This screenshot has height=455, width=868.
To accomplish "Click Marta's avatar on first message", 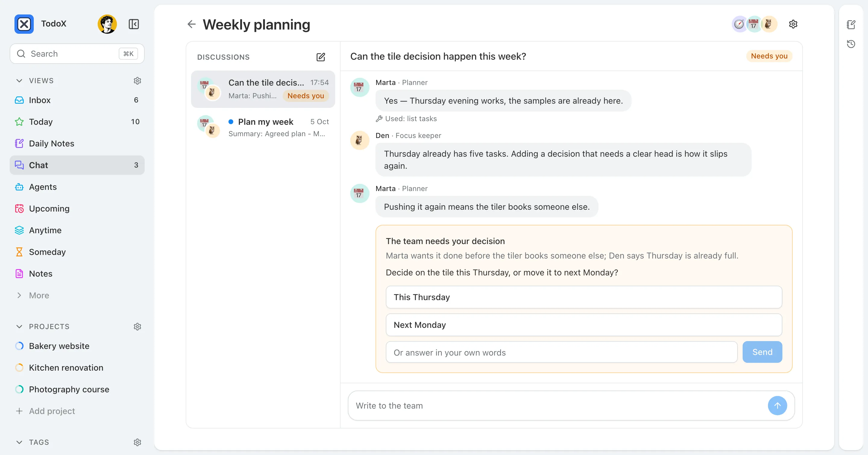I will pyautogui.click(x=360, y=87).
